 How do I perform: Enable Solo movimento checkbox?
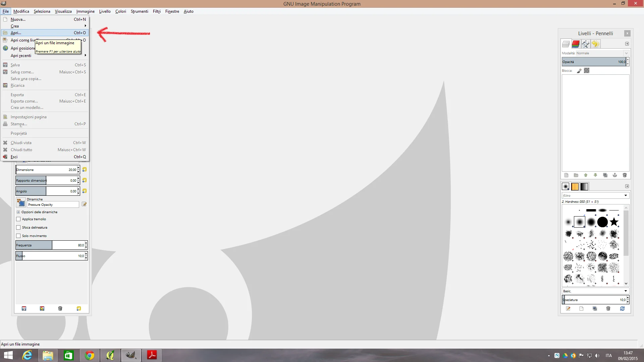tap(18, 236)
